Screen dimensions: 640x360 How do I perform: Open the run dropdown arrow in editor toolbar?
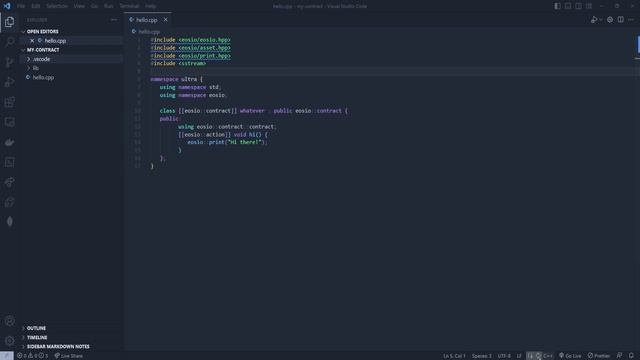tap(601, 20)
